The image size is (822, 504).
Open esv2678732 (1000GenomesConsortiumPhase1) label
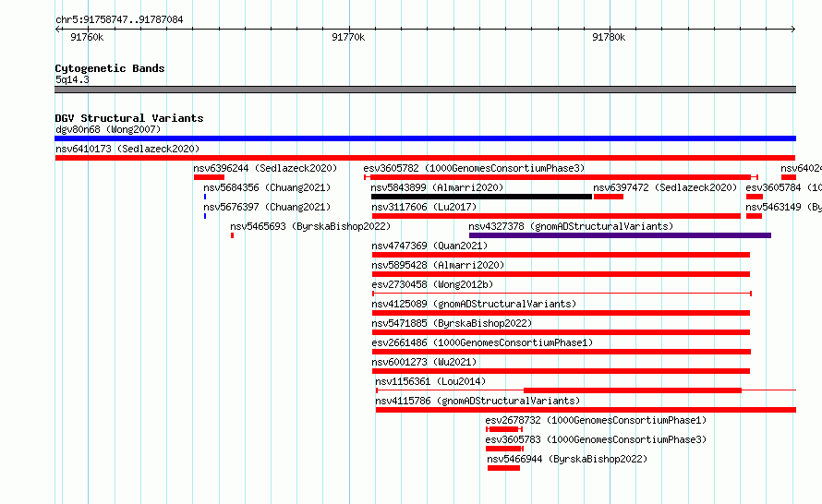tap(596, 420)
